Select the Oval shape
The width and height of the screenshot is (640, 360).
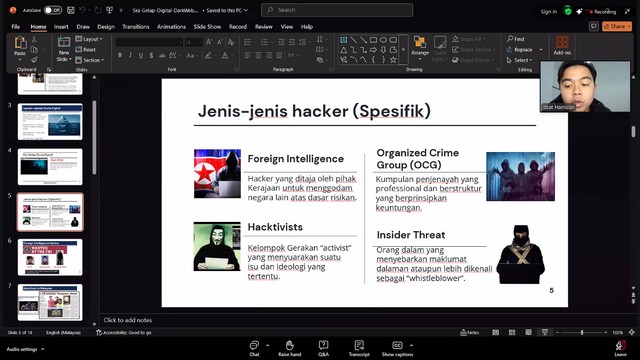tap(383, 40)
